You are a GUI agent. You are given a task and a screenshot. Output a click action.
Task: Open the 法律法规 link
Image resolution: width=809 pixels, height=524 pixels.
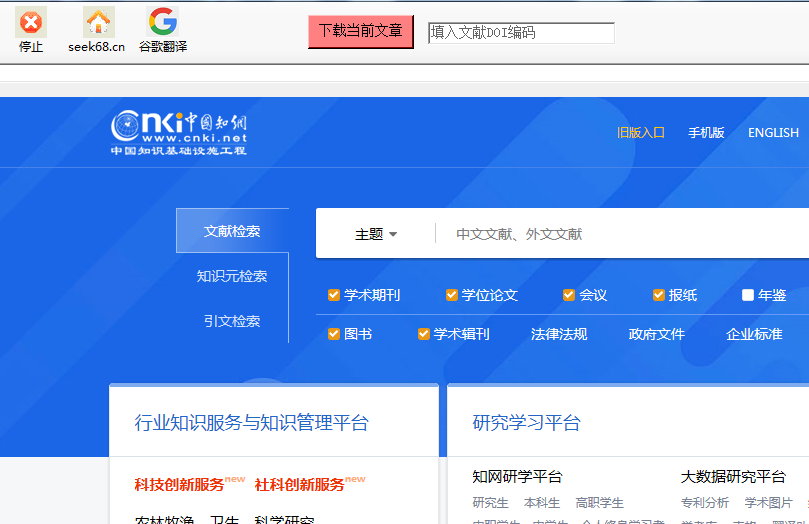tap(559, 334)
